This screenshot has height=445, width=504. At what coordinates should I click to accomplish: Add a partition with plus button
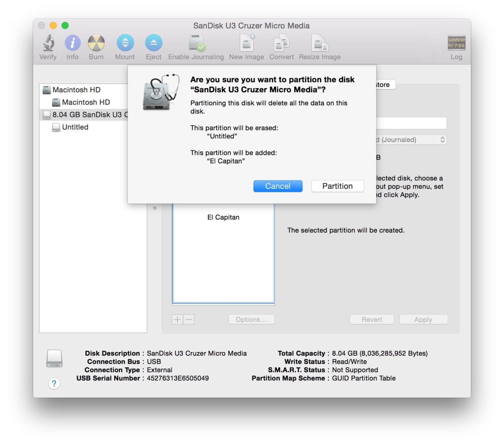tap(178, 319)
